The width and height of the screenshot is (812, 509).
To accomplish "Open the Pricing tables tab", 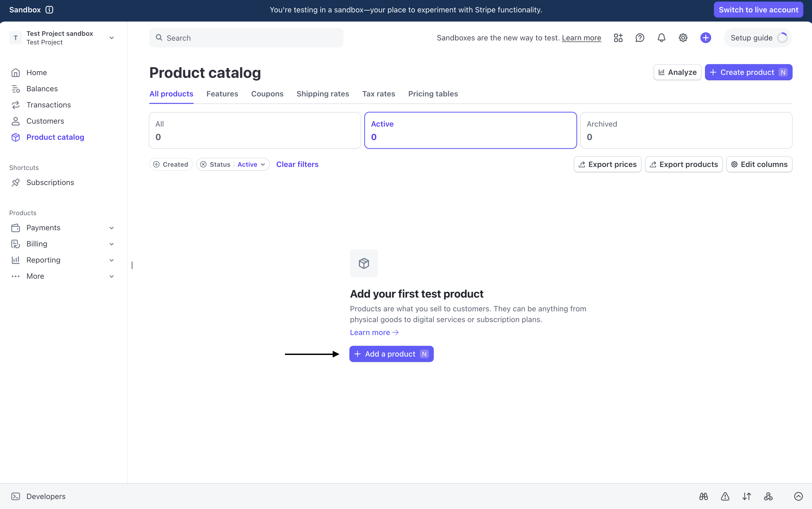I will coord(433,94).
